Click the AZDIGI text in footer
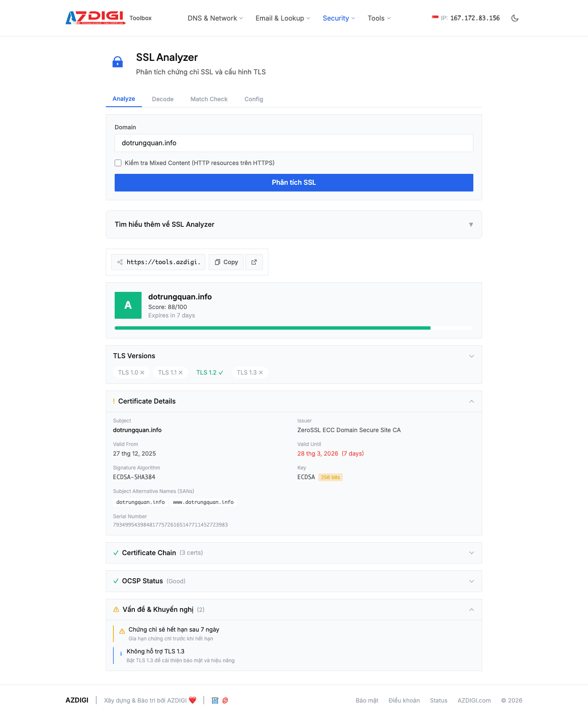588x716 pixels. pyautogui.click(x=77, y=700)
